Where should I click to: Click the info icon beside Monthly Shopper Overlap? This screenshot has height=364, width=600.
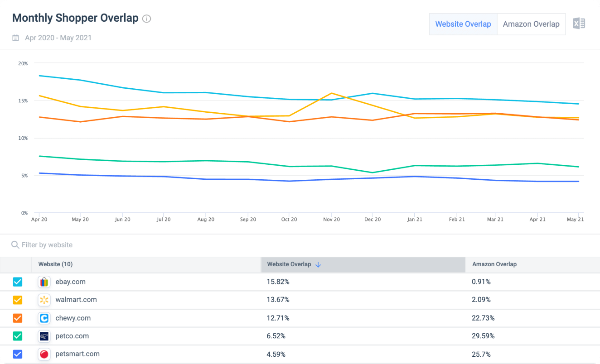(x=146, y=19)
